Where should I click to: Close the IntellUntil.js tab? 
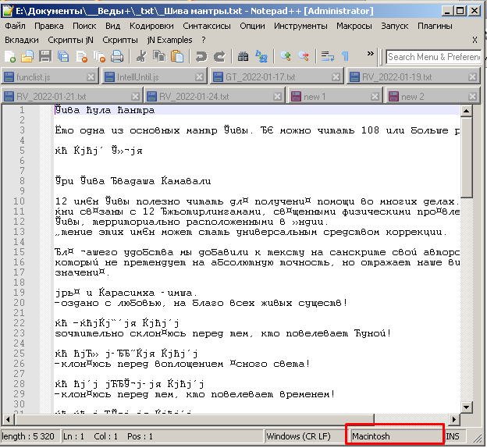[199, 76]
